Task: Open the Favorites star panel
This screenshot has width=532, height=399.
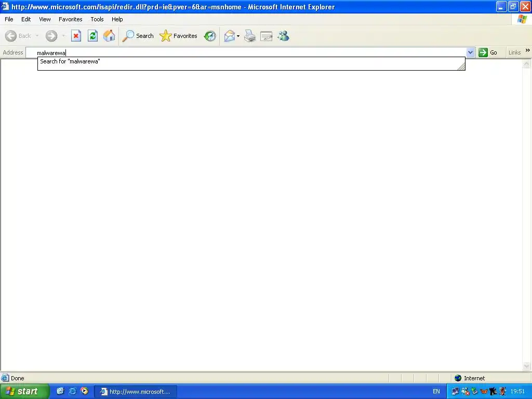Action: tap(179, 36)
